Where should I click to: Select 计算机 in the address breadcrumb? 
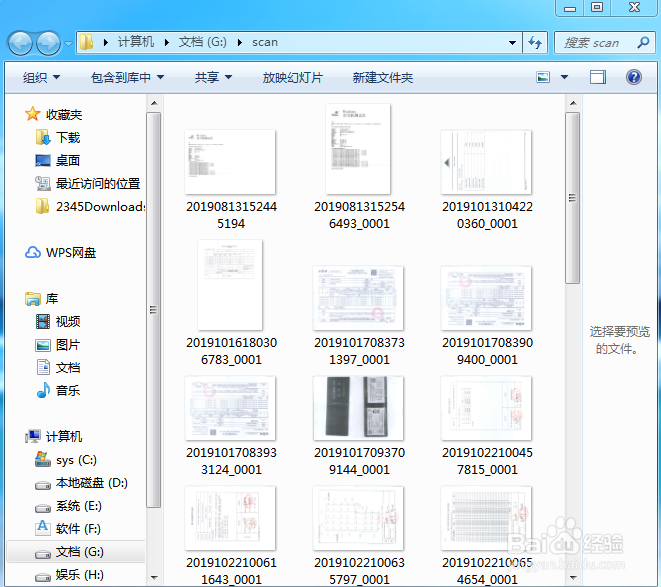tap(135, 42)
